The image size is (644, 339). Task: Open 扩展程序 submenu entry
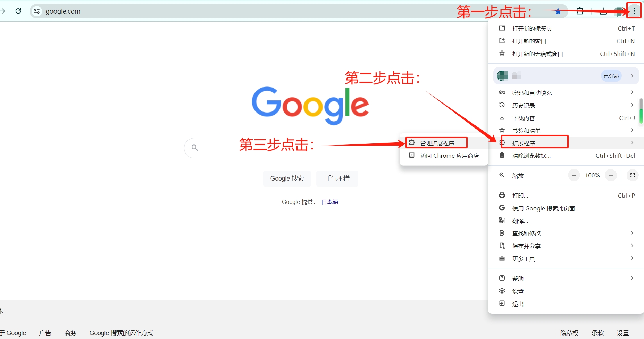coord(566,143)
